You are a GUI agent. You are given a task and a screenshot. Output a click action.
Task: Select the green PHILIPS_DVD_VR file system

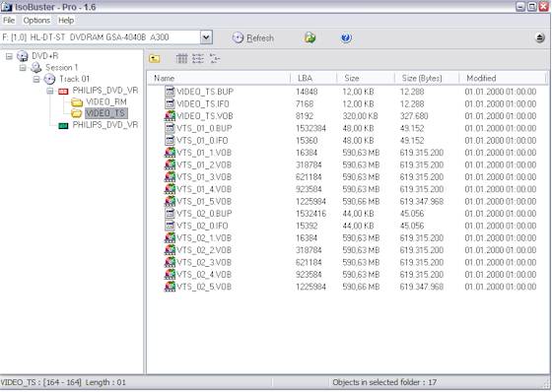point(104,125)
